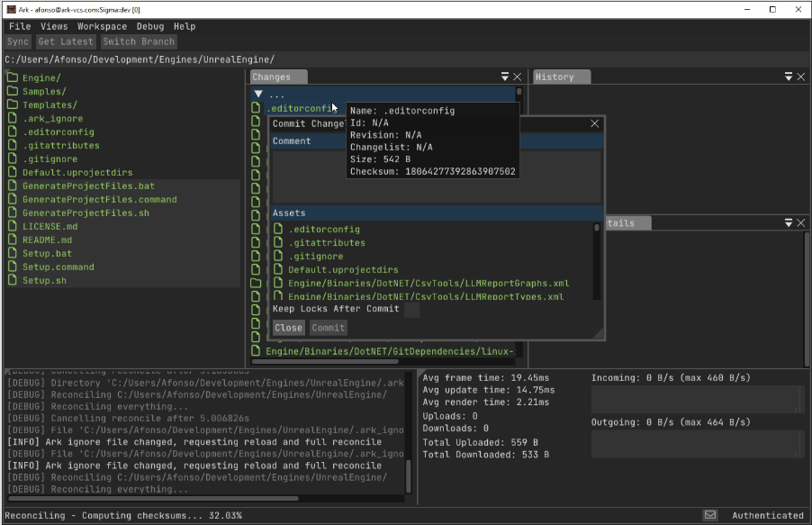Click the UnrealEngine workspace path bar
Screen dimensions: 812x525
[406, 59]
